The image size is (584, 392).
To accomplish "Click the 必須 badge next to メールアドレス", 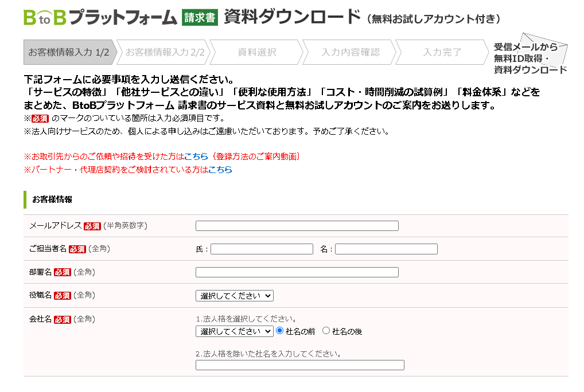I will 92,226.
